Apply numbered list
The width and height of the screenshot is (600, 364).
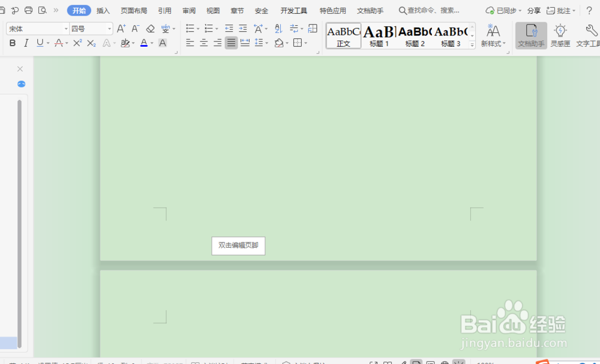[209, 28]
